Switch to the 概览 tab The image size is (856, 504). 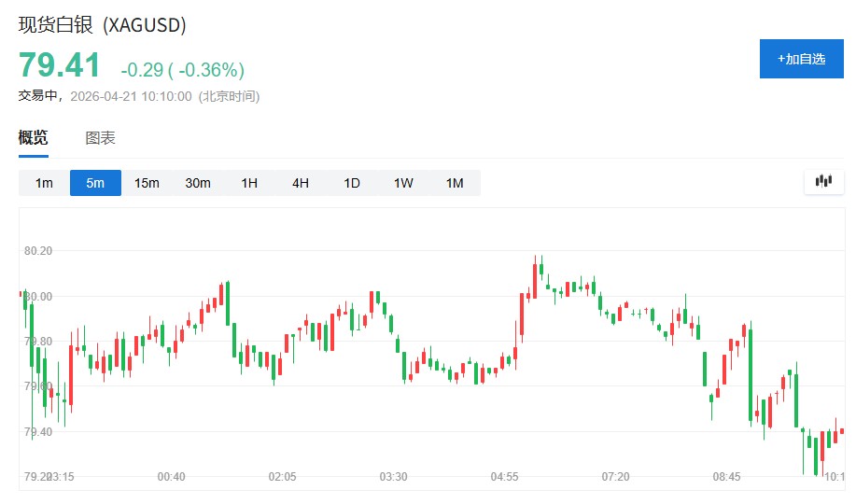click(34, 138)
